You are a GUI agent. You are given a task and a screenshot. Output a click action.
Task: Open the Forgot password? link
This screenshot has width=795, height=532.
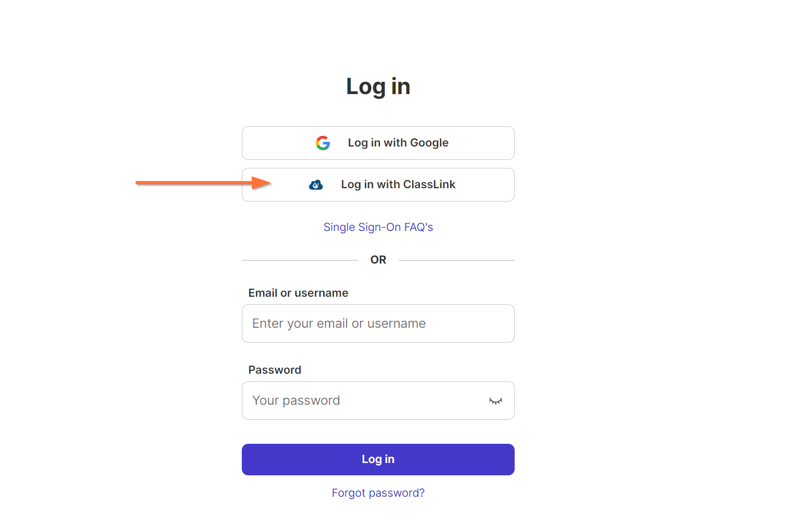point(378,493)
